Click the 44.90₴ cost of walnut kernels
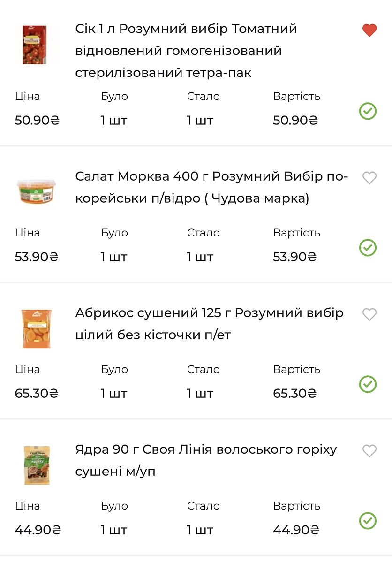Image resolution: width=392 pixels, height=563 pixels. pos(296,530)
